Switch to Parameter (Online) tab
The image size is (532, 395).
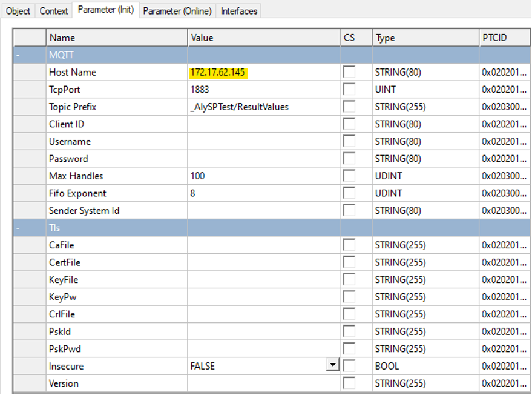point(177,11)
